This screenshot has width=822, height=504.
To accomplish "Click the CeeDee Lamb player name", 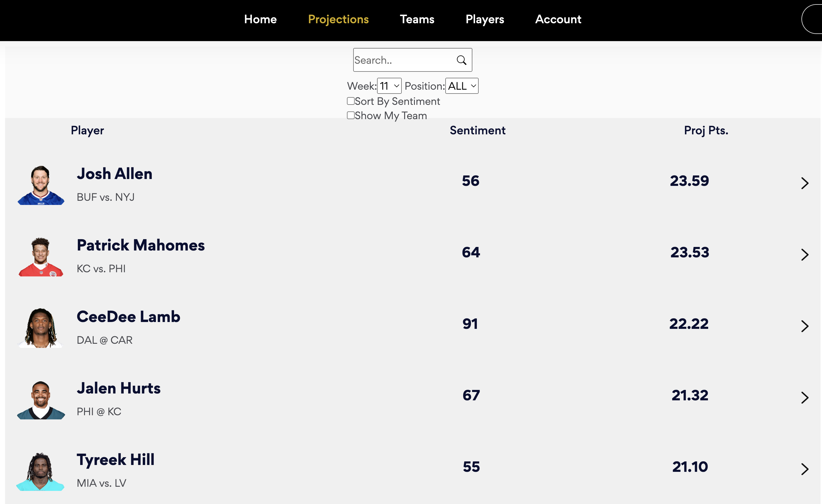I will click(128, 317).
